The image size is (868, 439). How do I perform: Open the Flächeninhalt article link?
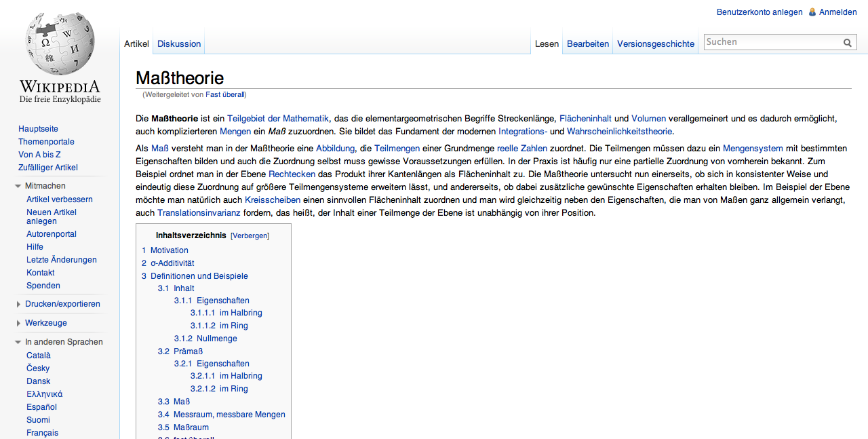point(585,118)
